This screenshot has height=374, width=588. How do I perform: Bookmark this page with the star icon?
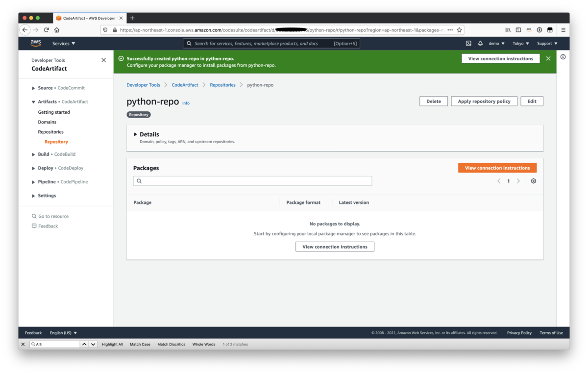point(459,30)
